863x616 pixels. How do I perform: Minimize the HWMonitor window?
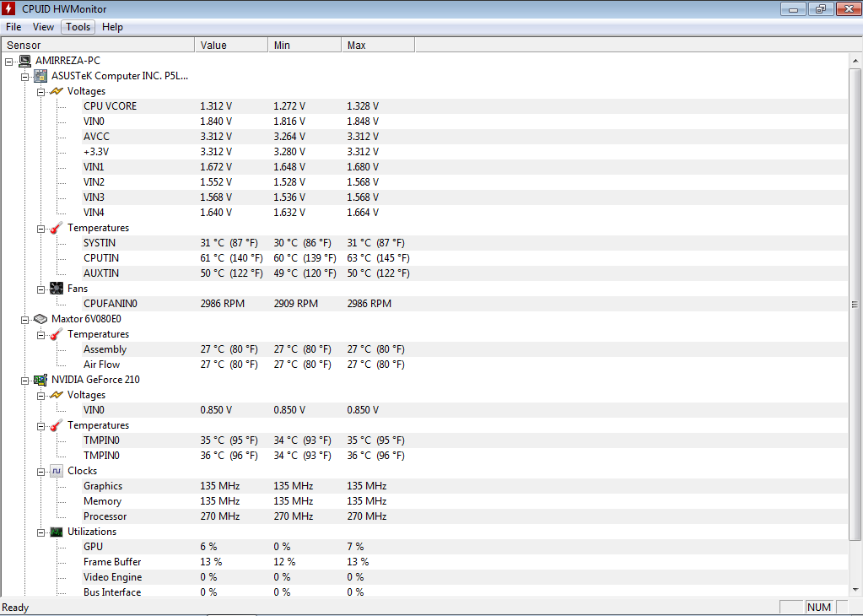[x=793, y=8]
